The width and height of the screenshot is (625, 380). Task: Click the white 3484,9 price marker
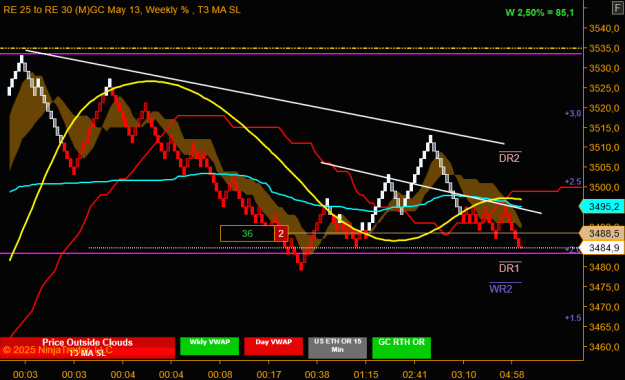click(601, 248)
